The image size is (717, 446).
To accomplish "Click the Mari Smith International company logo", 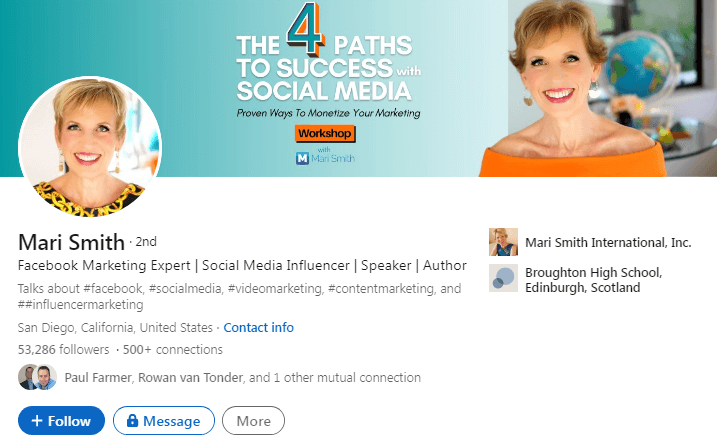I will (503, 242).
